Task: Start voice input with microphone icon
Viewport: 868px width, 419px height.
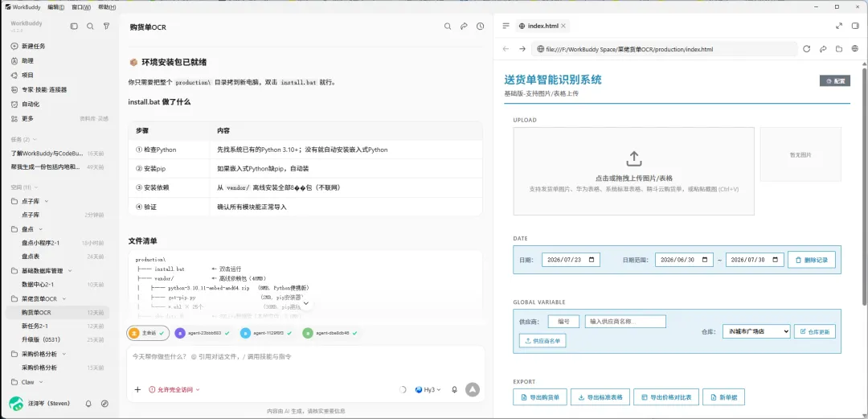Action: (454, 389)
